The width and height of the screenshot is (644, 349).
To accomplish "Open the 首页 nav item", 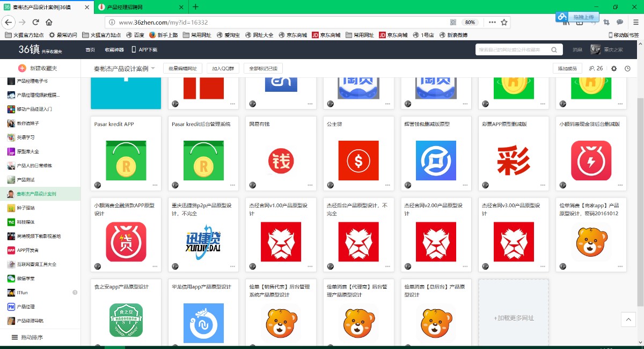I will [90, 50].
